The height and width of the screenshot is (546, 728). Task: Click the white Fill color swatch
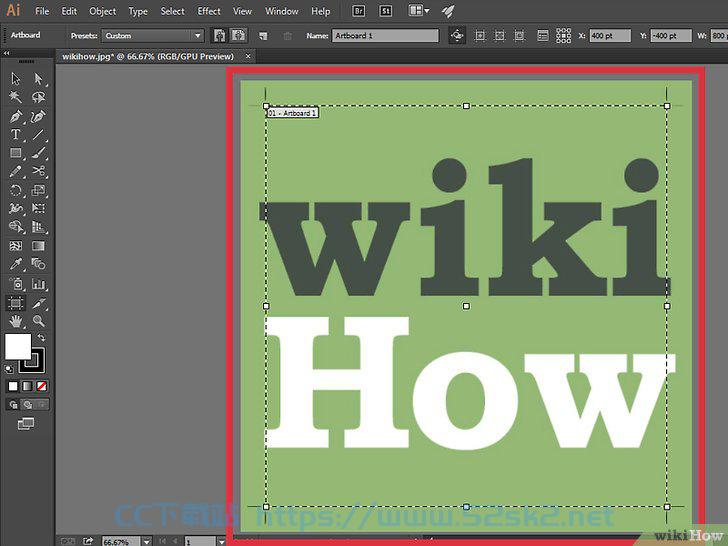[18, 346]
